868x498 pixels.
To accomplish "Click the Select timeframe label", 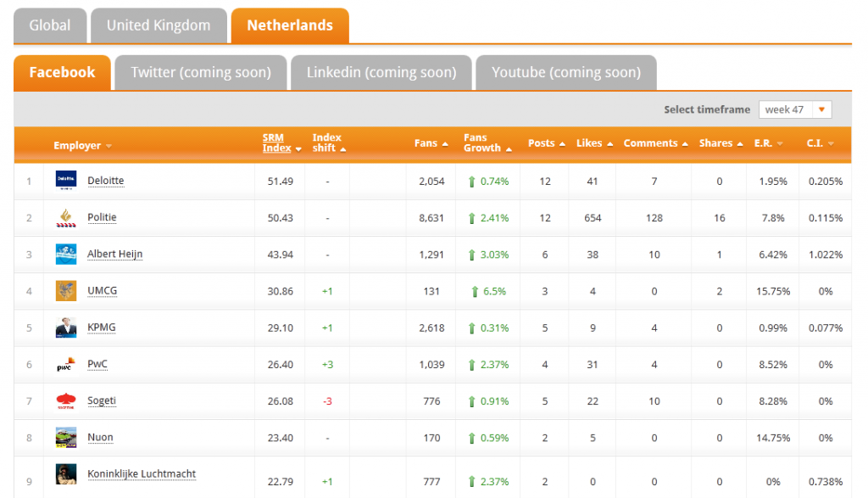I will point(707,109).
